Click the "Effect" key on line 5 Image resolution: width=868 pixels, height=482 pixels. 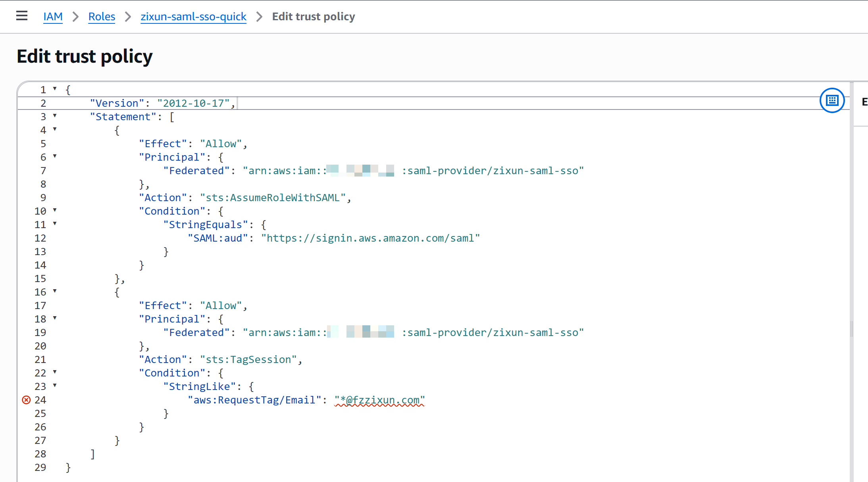click(x=163, y=144)
